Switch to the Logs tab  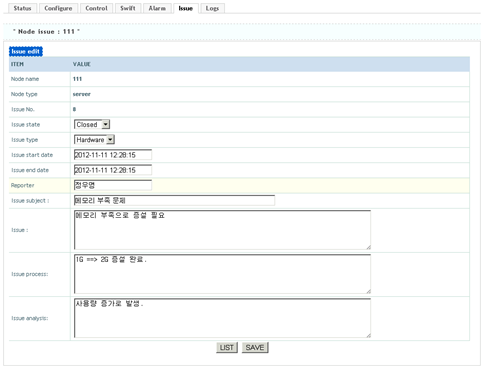[x=212, y=8]
